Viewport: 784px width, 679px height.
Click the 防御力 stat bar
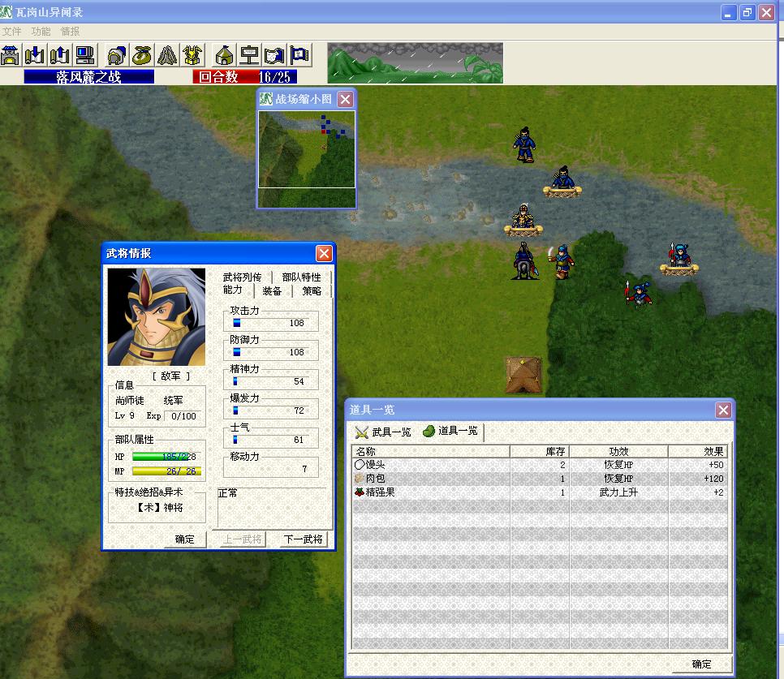(270, 352)
